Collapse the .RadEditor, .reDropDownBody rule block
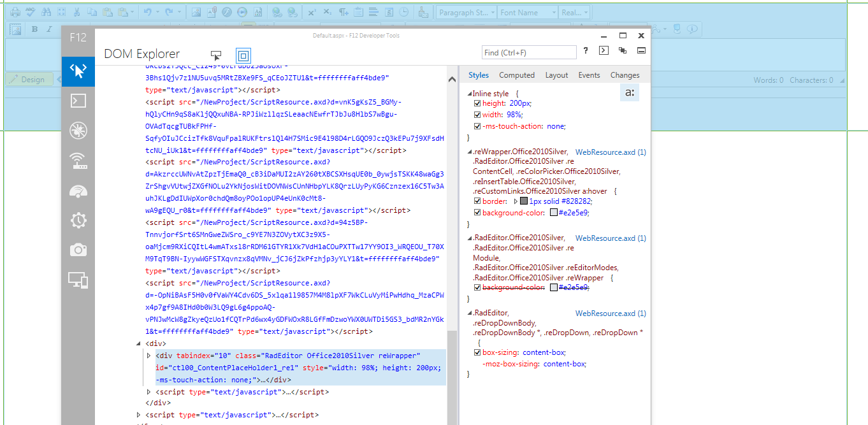868x425 pixels. [470, 313]
